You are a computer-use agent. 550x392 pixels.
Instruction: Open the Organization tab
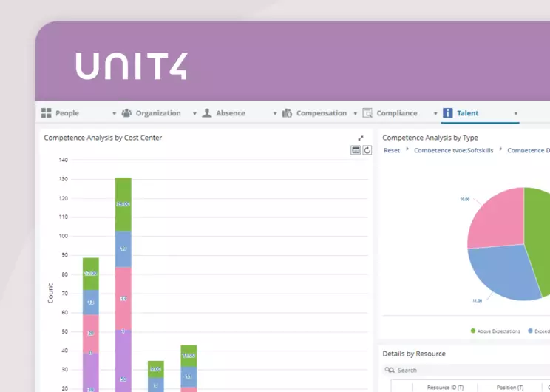[x=158, y=113]
